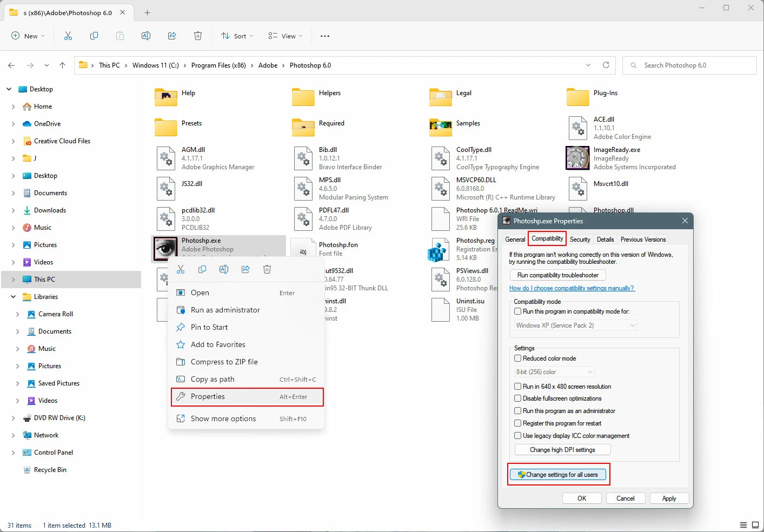The image size is (764, 532).
Task: Click the Rename icon in the context menu
Action: (x=224, y=269)
